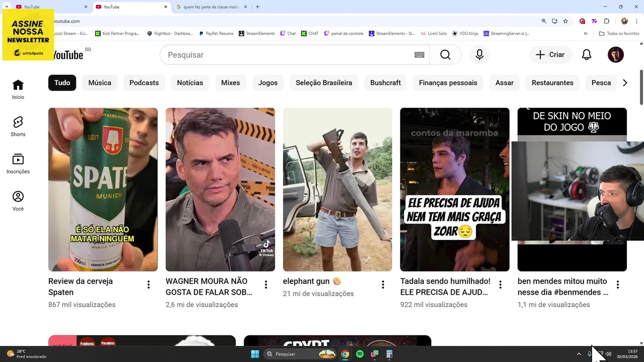Expand the bookmarks overflow chevron
The height and width of the screenshot is (362, 644).
pos(585,34)
